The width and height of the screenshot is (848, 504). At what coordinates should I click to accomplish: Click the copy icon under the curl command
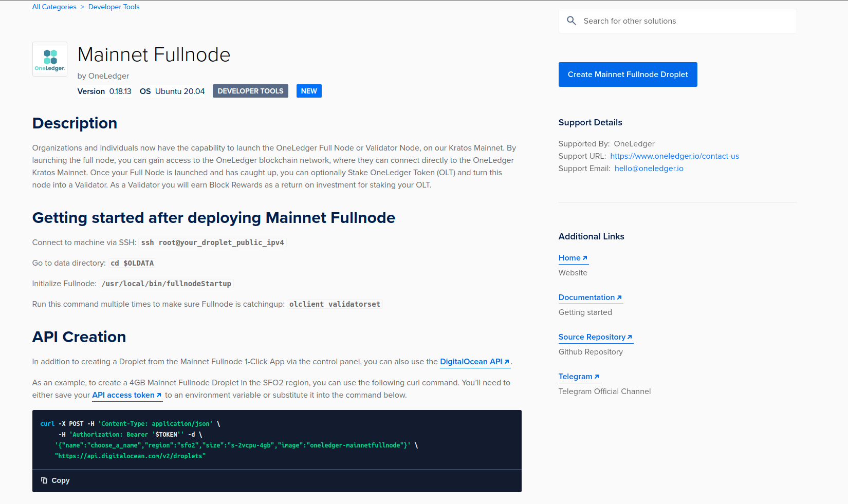(x=44, y=480)
